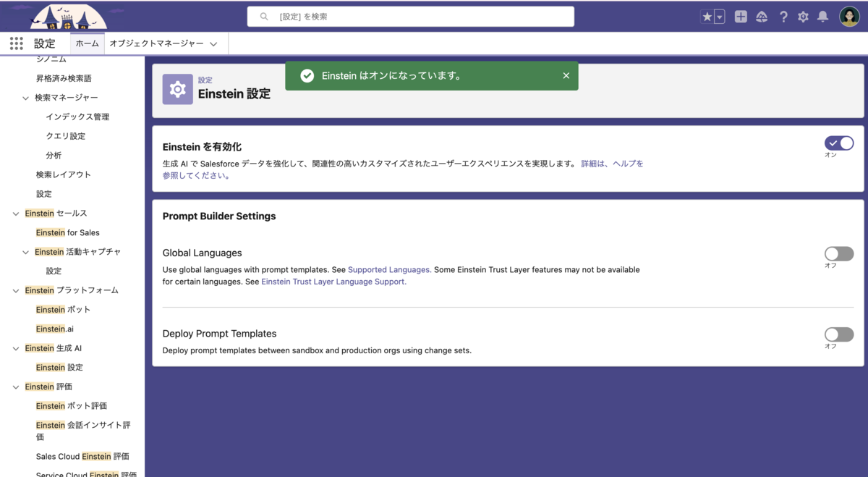The width and height of the screenshot is (868, 477).
Task: Open 設定 under 検索レイアウト
Action: pyautogui.click(x=44, y=194)
